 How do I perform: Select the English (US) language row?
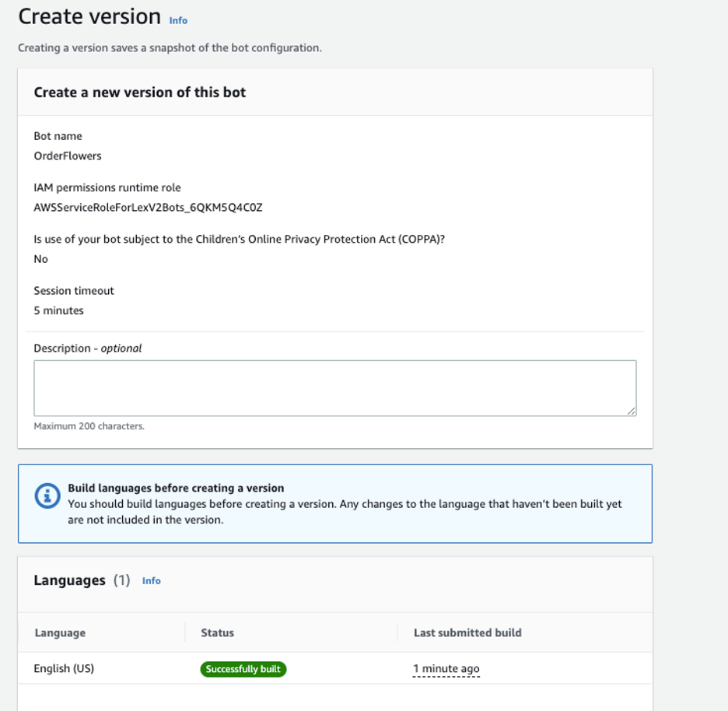(x=334, y=668)
